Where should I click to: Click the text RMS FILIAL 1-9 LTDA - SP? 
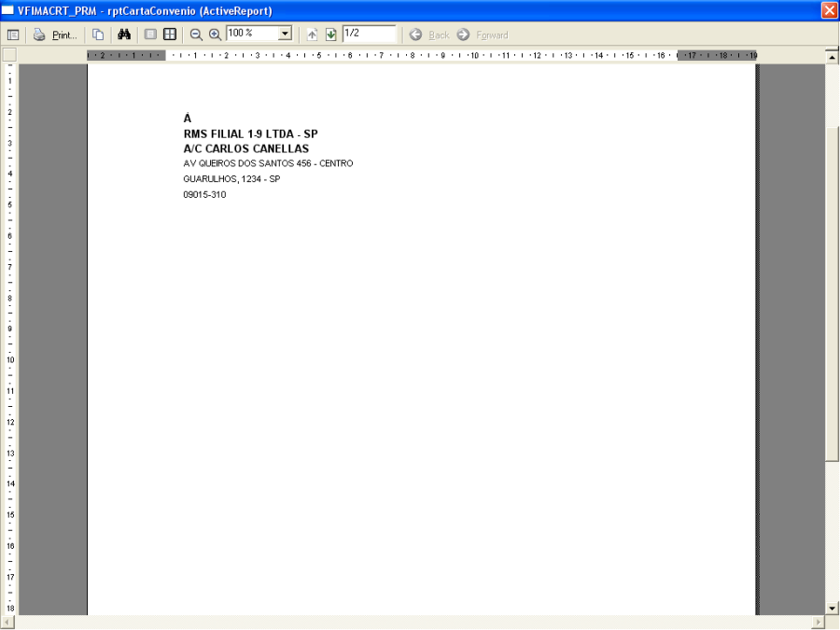pos(251,133)
